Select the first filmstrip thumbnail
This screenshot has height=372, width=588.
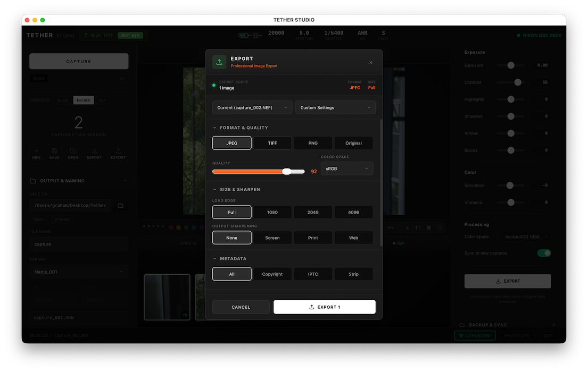[167, 297]
